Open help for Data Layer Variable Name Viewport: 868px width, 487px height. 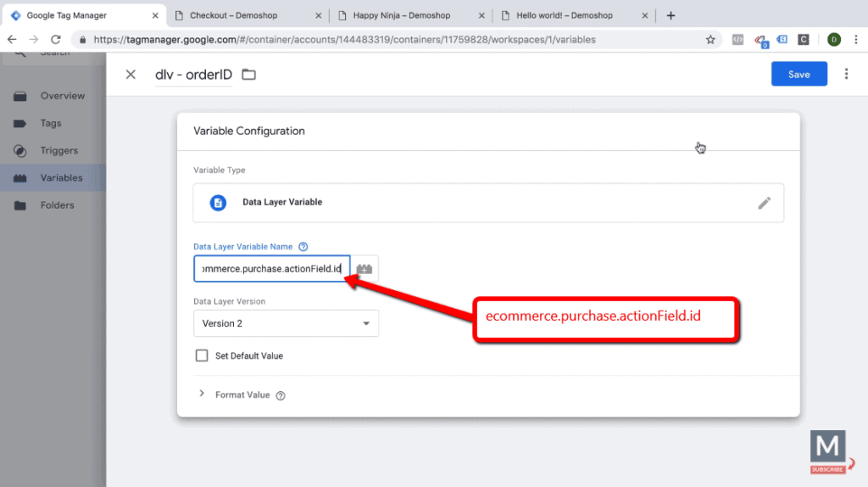[x=303, y=247]
